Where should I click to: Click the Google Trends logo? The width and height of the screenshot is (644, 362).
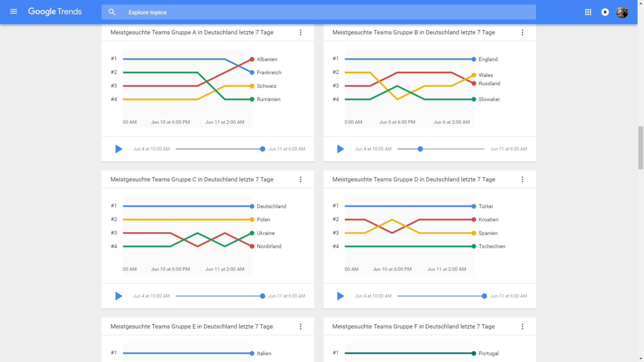55,12
